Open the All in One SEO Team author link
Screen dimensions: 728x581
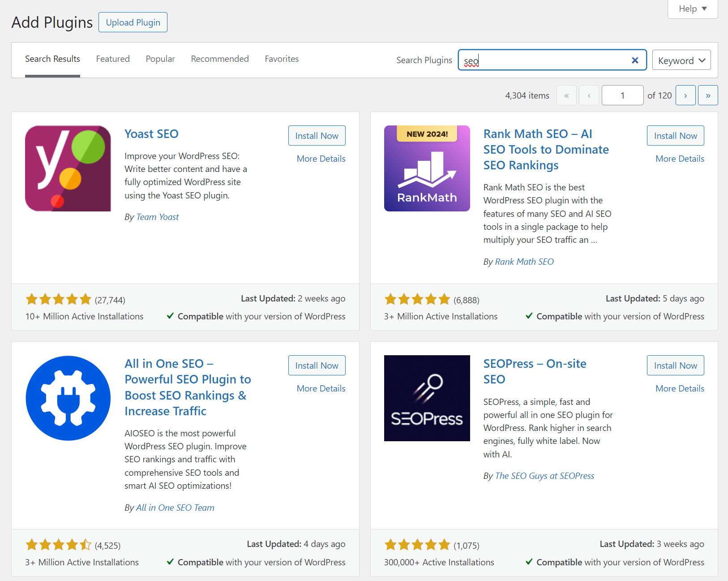[x=175, y=508]
